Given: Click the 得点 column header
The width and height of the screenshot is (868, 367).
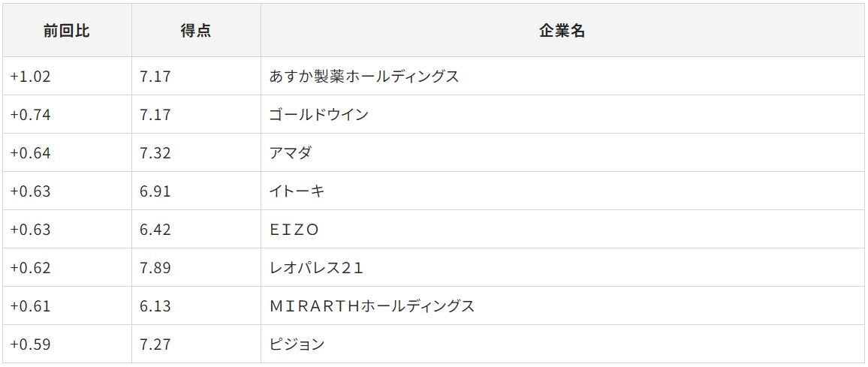Looking at the screenshot, I should [196, 31].
